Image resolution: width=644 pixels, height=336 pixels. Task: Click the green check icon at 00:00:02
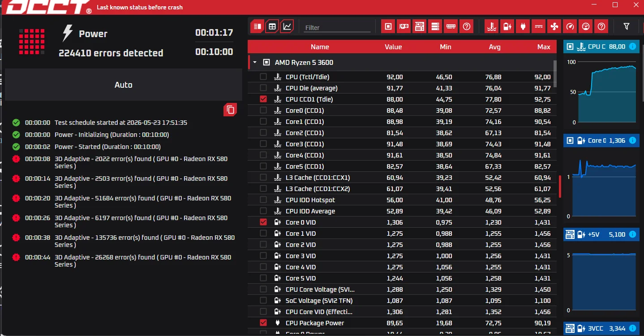[16, 147]
